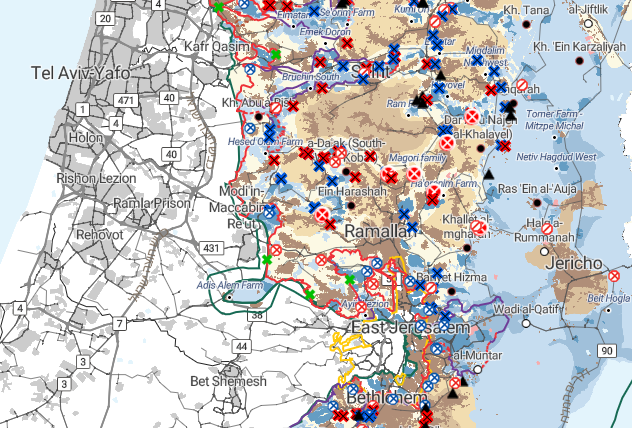Screen dimensions: 632x428
Task: Click the green X marker beside Kafr Qasim
Action: (x=276, y=54)
